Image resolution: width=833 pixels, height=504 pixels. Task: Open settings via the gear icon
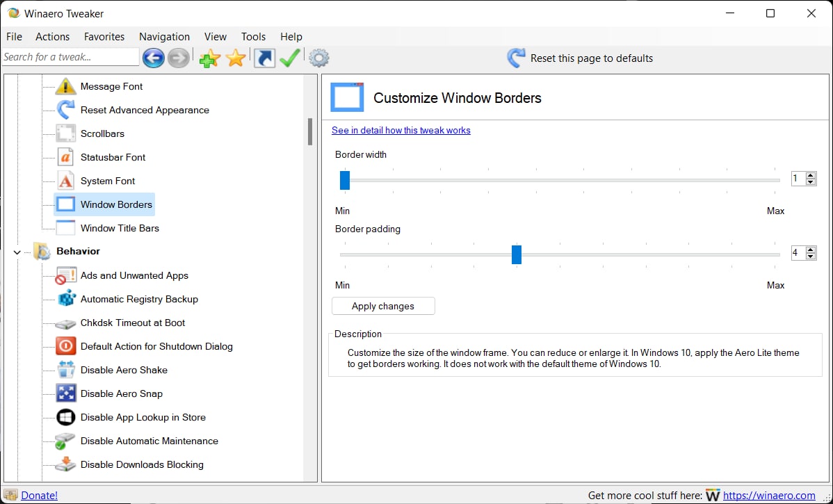(318, 58)
